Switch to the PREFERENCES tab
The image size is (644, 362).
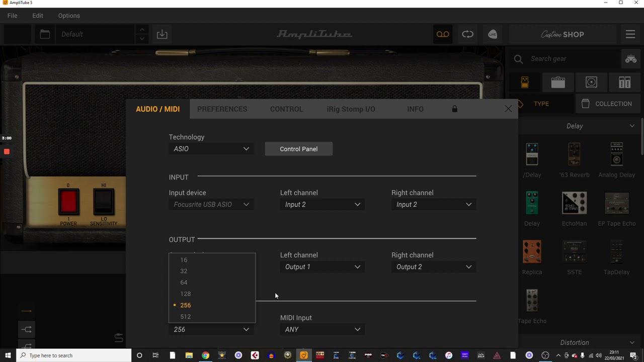click(222, 109)
